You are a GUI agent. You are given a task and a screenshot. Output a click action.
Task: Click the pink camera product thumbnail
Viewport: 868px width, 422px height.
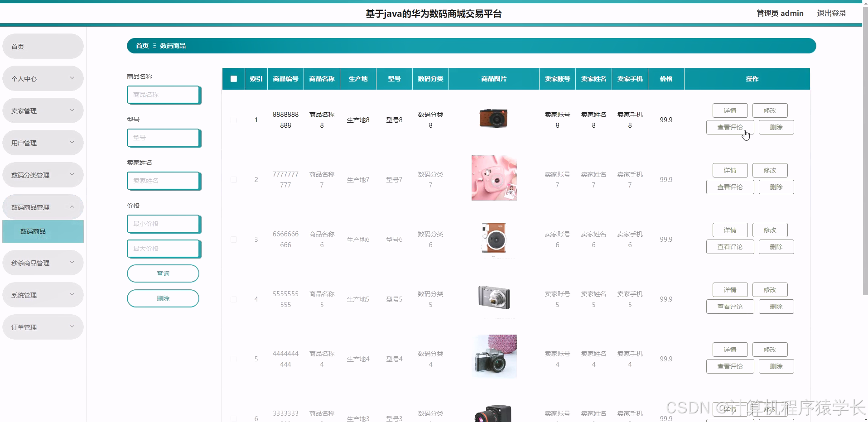coord(494,177)
